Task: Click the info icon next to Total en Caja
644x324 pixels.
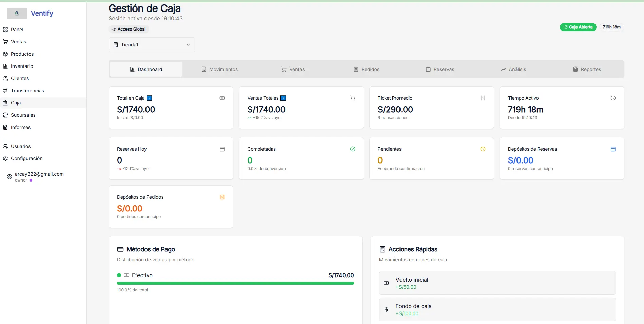Action: [149, 98]
